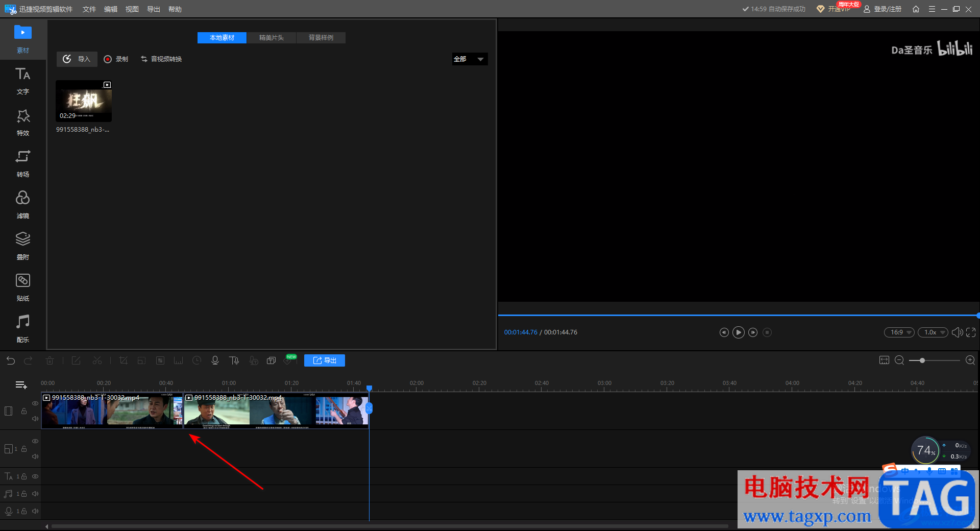Click the blue 导出 export button

pyautogui.click(x=325, y=360)
